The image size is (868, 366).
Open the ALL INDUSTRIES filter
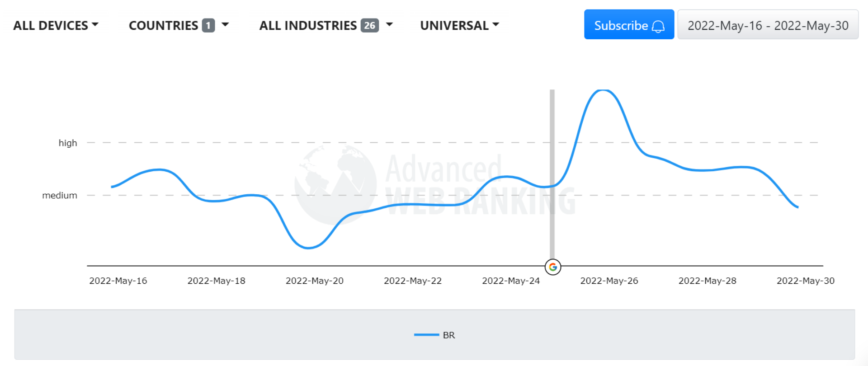tap(308, 25)
